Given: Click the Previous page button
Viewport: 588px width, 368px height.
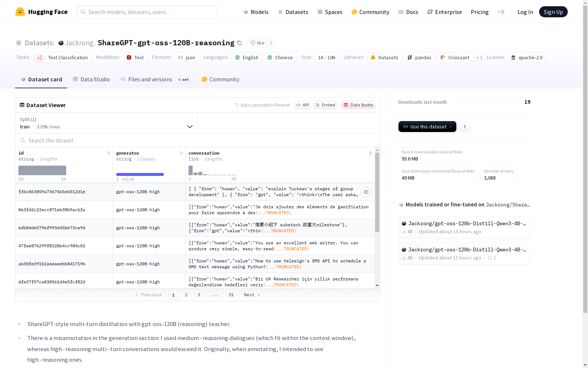Looking at the screenshot, I should coord(148,295).
